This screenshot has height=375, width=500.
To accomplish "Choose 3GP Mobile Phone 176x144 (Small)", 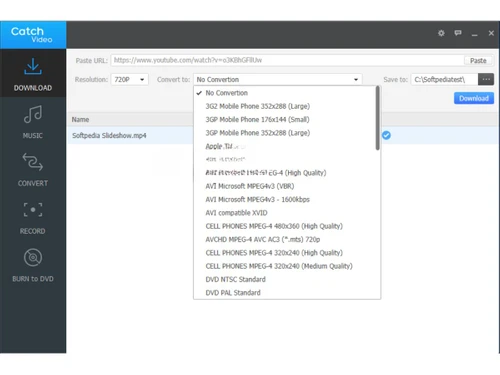I will (285, 119).
